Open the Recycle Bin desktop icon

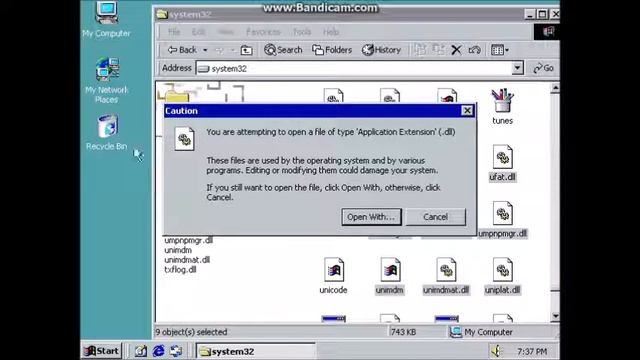(x=107, y=132)
